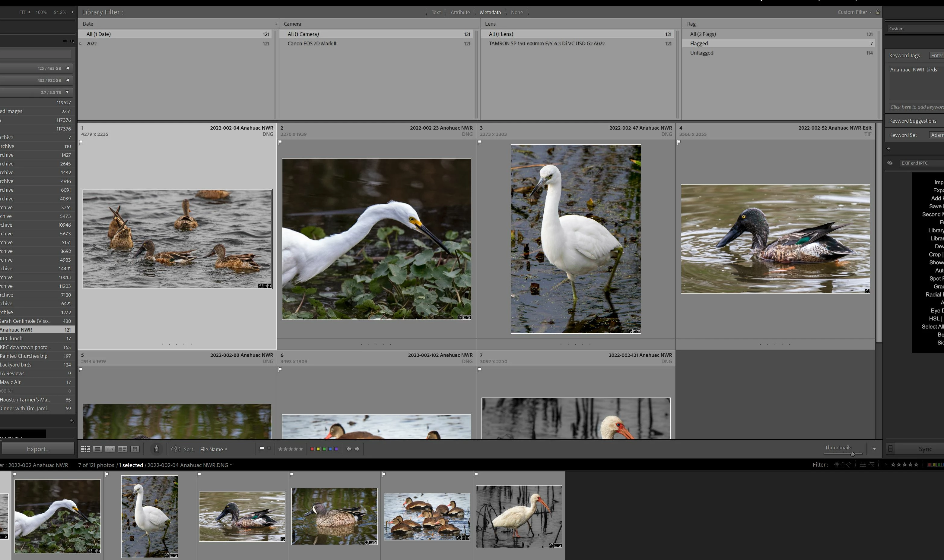This screenshot has width=944, height=560.
Task: Toggle flagged-only filter in filmstrip bar
Action: (837, 464)
